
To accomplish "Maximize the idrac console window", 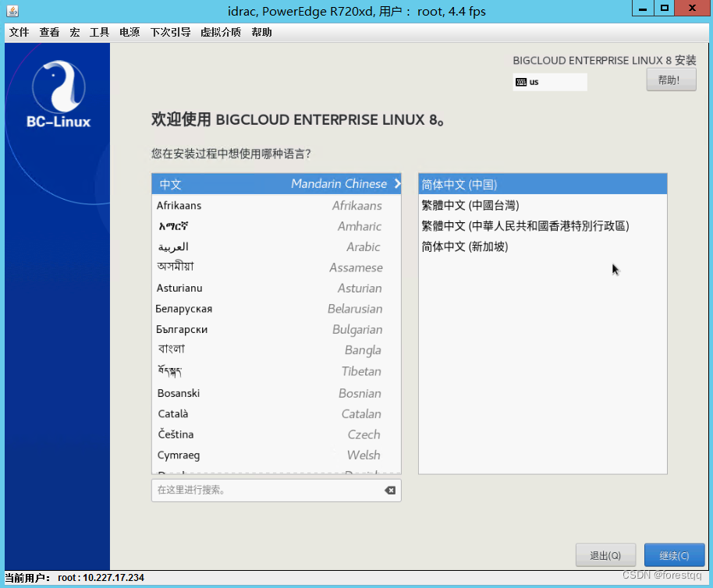I will pos(665,8).
